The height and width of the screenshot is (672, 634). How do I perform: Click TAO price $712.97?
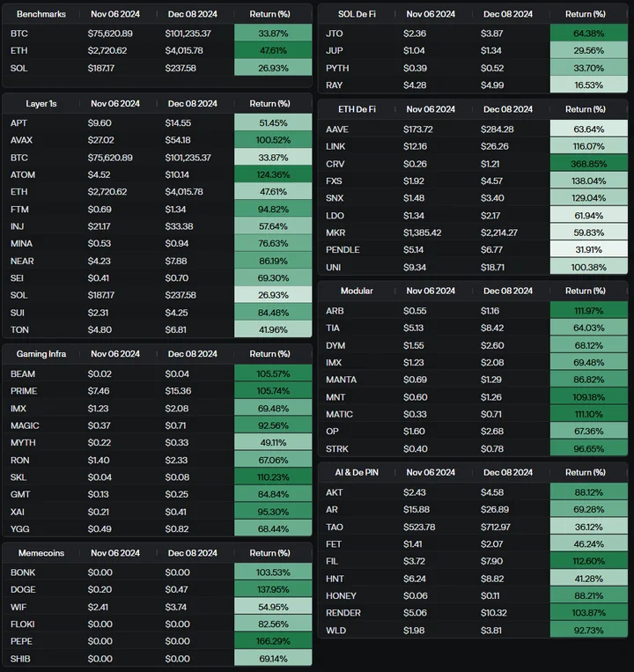[495, 528]
